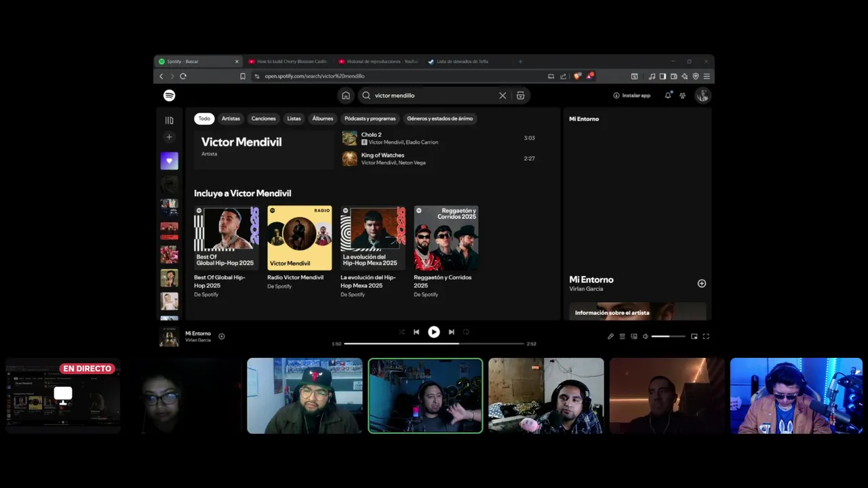
Task: Open the Mi Entorno title in the player bar
Action: coord(198,333)
